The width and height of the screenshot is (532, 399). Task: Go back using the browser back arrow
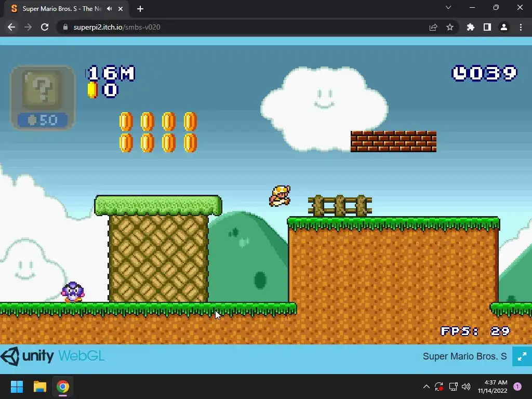[x=11, y=27]
